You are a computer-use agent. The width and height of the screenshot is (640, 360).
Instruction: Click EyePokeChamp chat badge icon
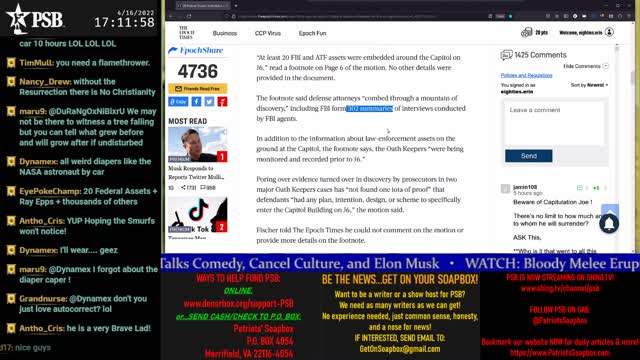[11, 191]
